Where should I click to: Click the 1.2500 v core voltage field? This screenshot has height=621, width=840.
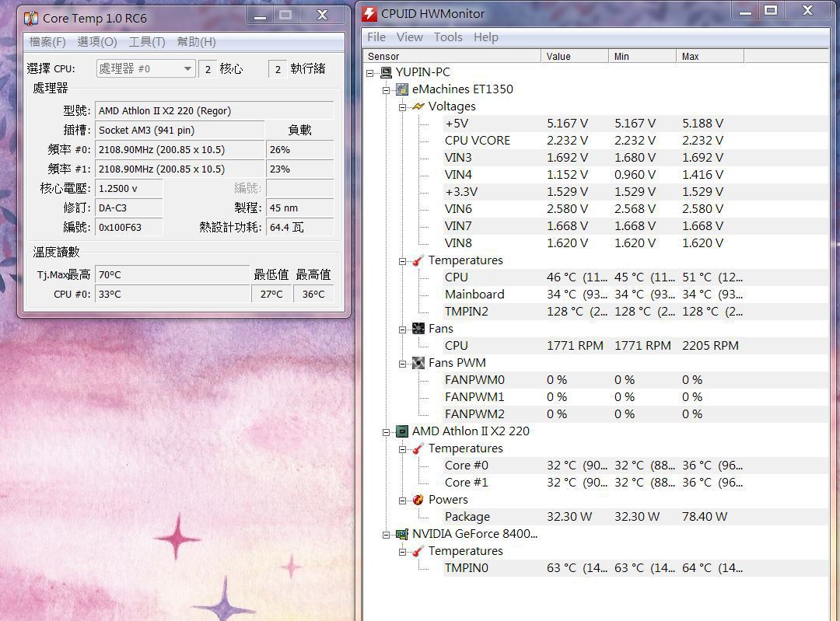pyautogui.click(x=128, y=188)
